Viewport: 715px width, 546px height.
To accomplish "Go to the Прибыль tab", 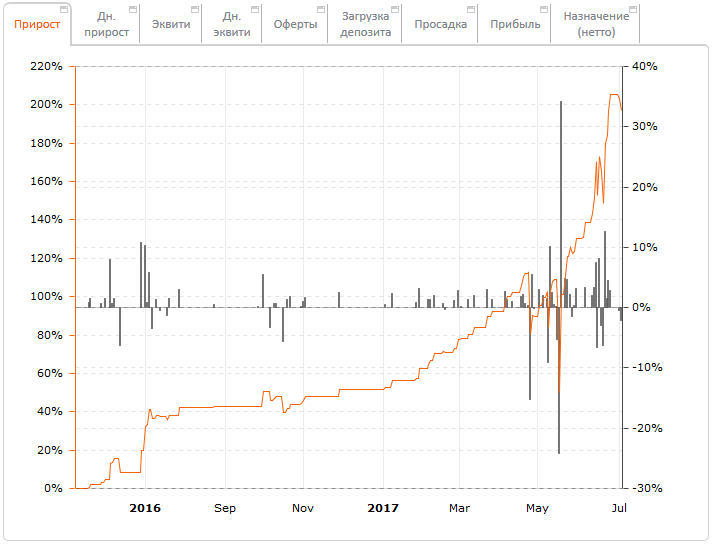I will (x=514, y=24).
